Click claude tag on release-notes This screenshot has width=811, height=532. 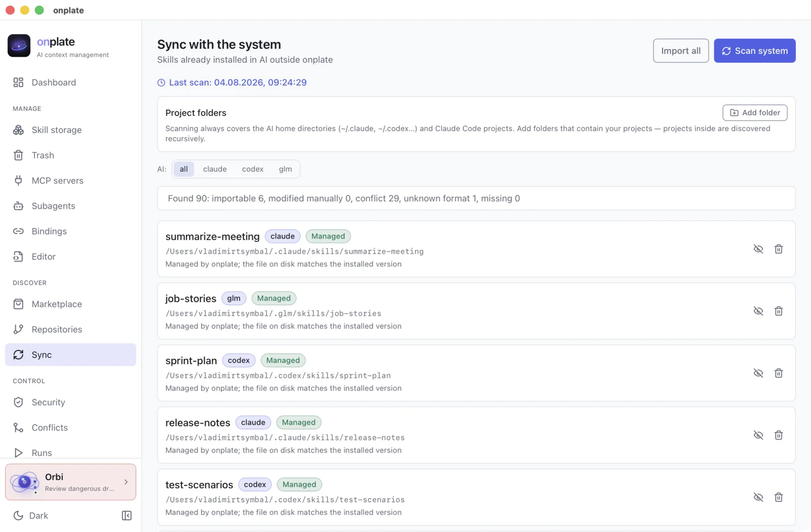[x=253, y=423]
